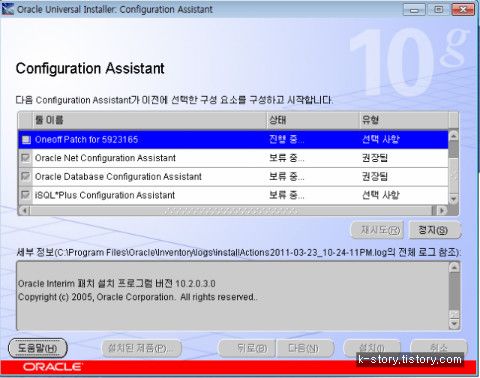
Task: Click the tool list scroll down arrow
Action: coord(453,199)
